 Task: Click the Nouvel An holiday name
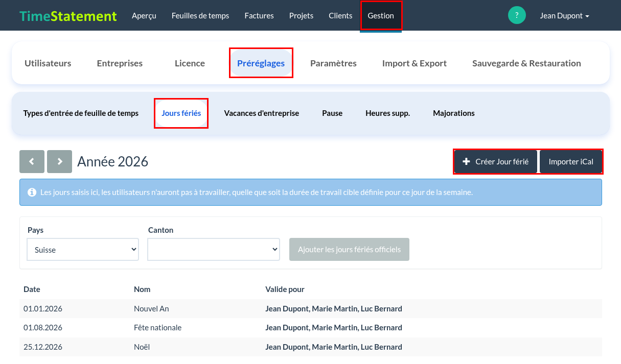[x=151, y=309]
